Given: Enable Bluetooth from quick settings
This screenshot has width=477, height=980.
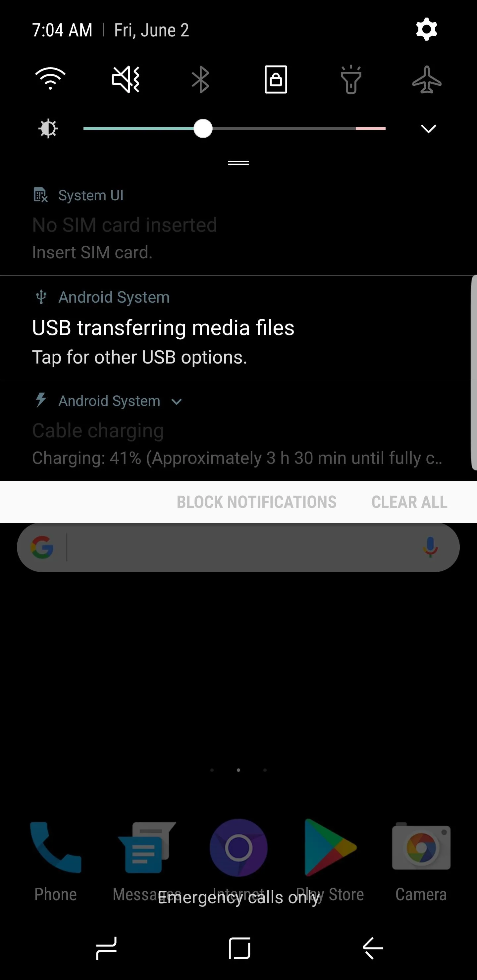Looking at the screenshot, I should coord(200,79).
